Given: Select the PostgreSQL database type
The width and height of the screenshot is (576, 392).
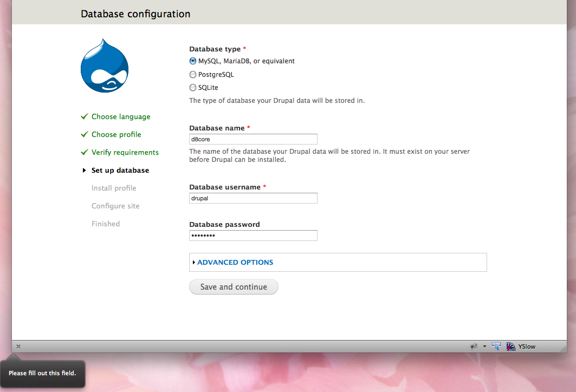Looking at the screenshot, I should (193, 75).
